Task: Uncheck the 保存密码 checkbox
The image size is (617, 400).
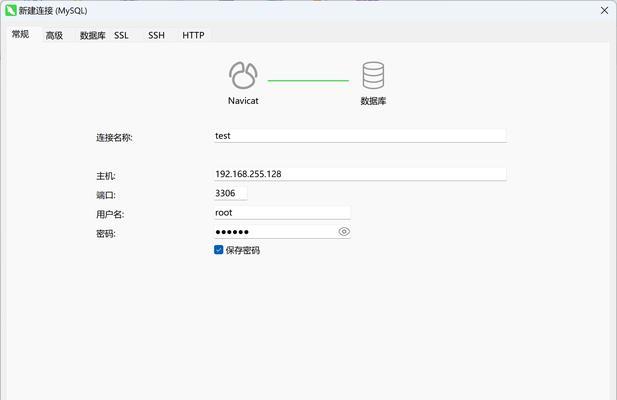Action: [218, 250]
